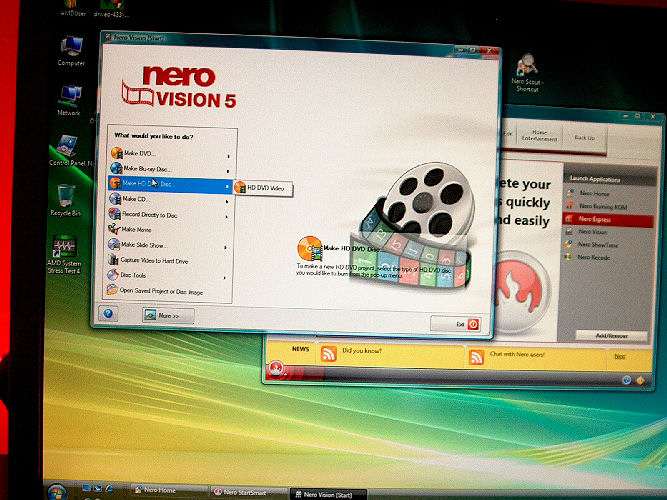Click the Make CD disc icon
This screenshot has height=500, width=667.
coord(115,199)
